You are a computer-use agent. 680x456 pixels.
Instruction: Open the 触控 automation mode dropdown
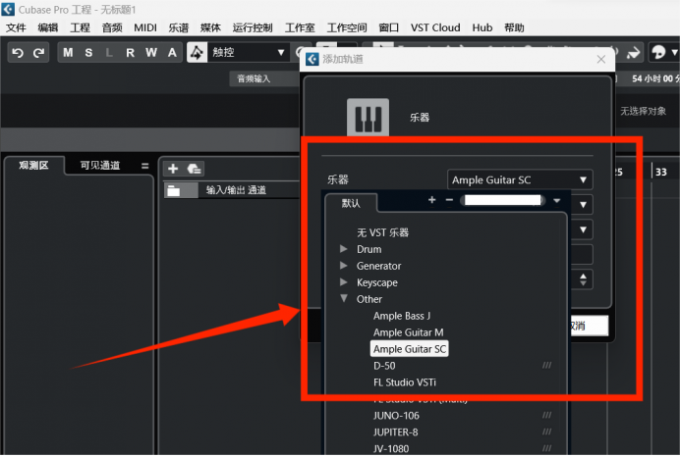pos(248,52)
